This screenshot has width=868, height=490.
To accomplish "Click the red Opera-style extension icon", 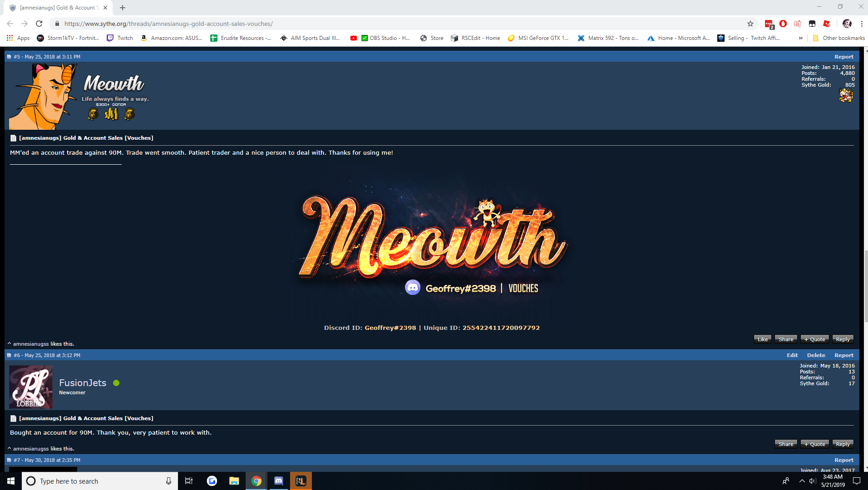I will 783,24.
